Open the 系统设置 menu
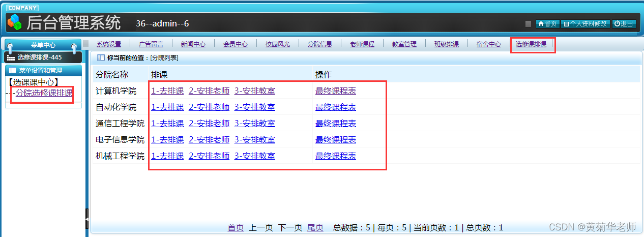The image size is (644, 237). 109,44
